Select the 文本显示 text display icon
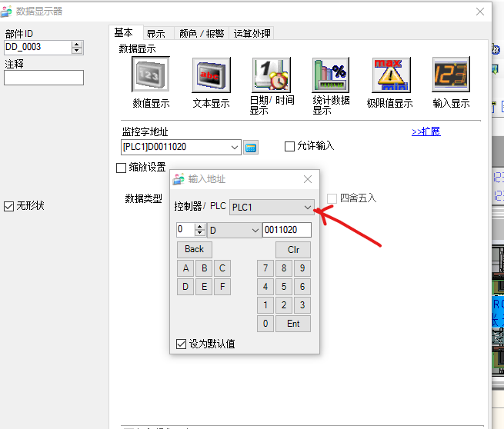Image resolution: width=504 pixels, height=429 pixels. point(211,75)
